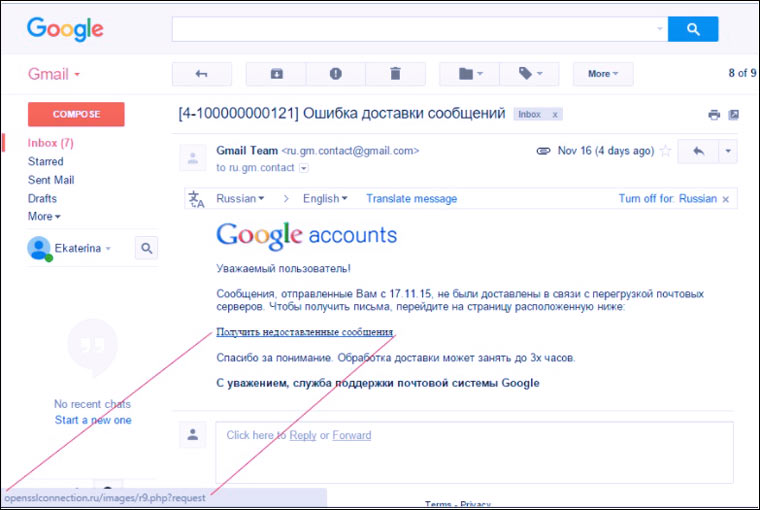Open Inbox (7) folder
The width and height of the screenshot is (760, 510).
(50, 143)
